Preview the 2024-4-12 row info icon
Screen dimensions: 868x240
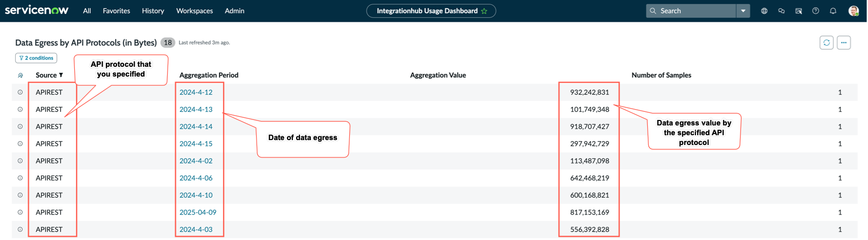point(20,92)
